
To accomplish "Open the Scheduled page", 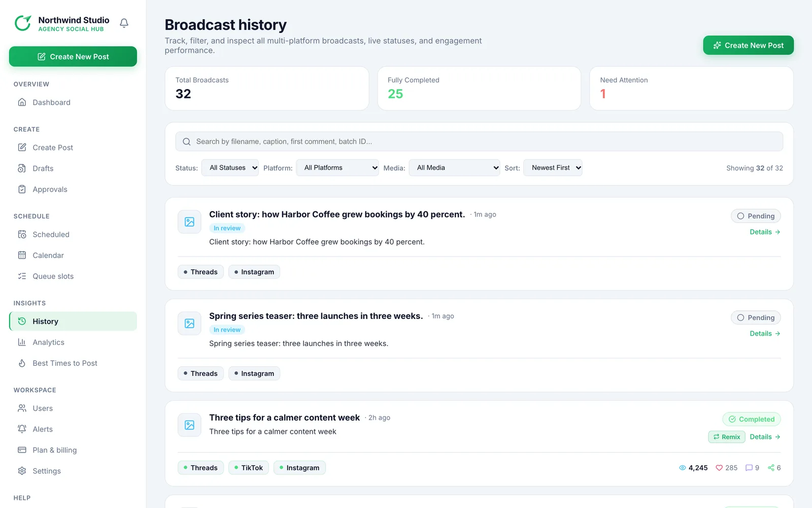I will pyautogui.click(x=73, y=234).
